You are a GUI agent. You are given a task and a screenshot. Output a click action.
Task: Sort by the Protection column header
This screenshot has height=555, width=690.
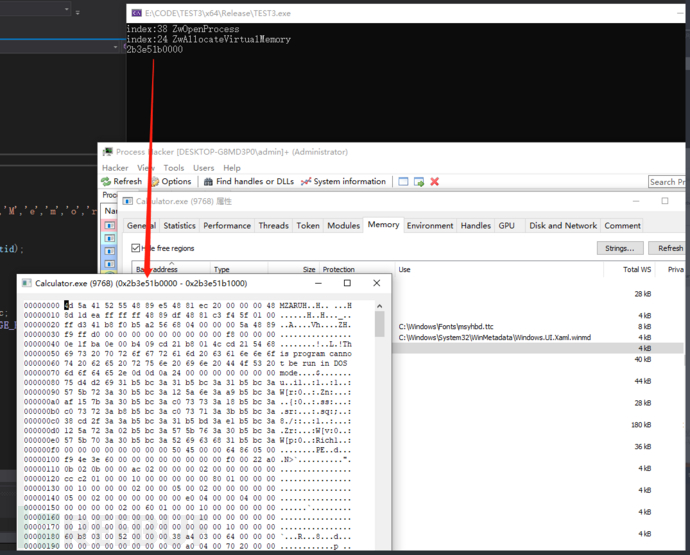point(356,269)
